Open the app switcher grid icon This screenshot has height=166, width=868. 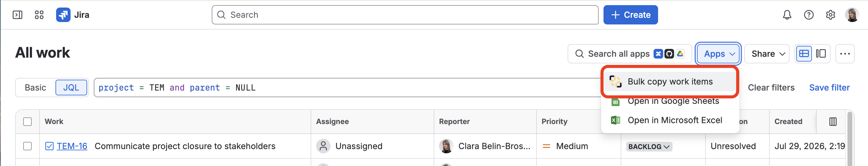tap(39, 15)
